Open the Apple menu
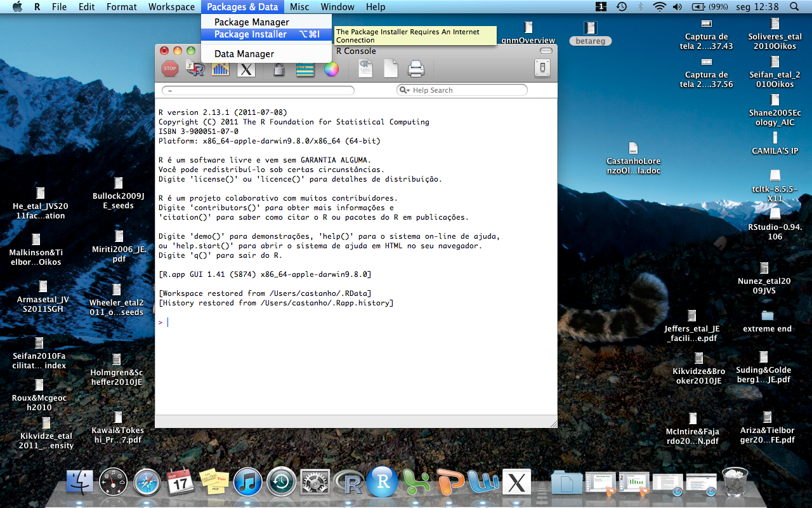Viewport: 812px width, 508px height. click(x=17, y=7)
